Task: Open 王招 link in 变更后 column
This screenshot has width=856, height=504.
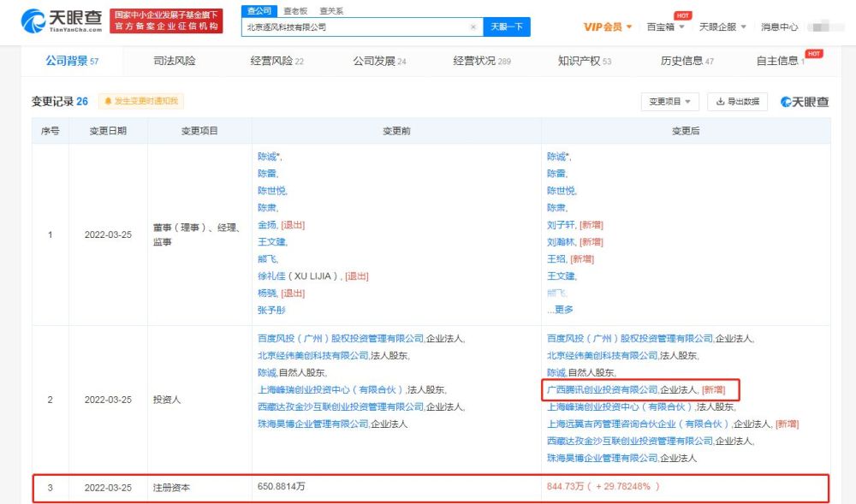Action: [x=556, y=259]
